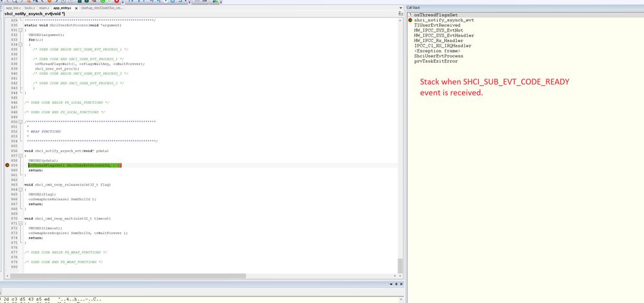Collapse the comment fold marker at line 850

point(20,122)
